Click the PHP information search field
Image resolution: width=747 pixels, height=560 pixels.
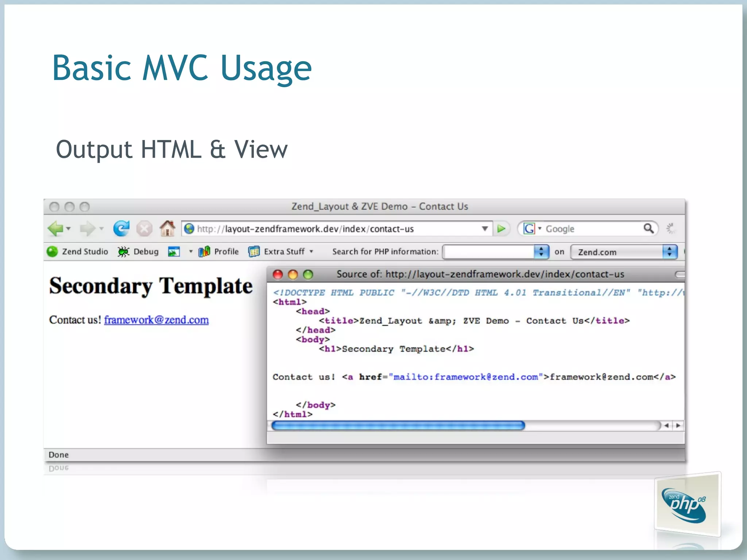click(x=488, y=252)
